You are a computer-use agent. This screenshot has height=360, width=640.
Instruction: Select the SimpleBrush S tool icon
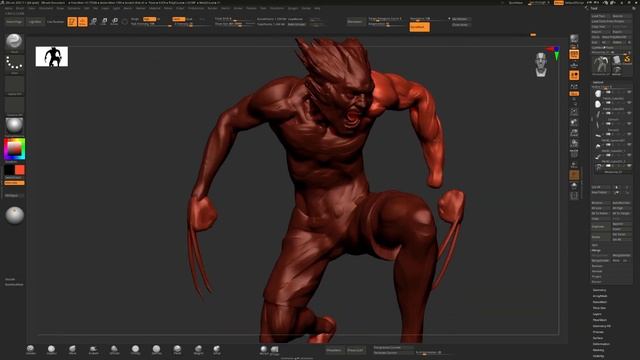click(627, 60)
